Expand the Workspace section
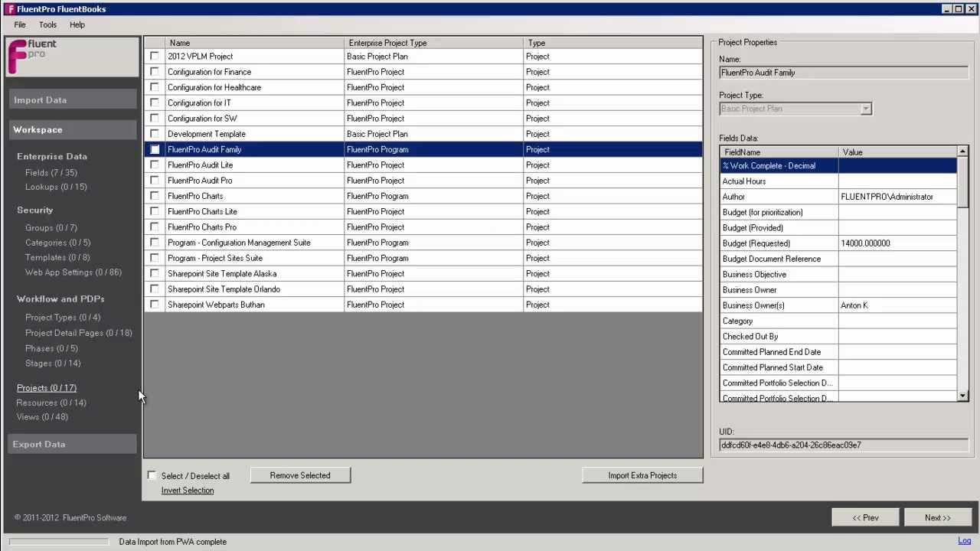 coord(73,130)
